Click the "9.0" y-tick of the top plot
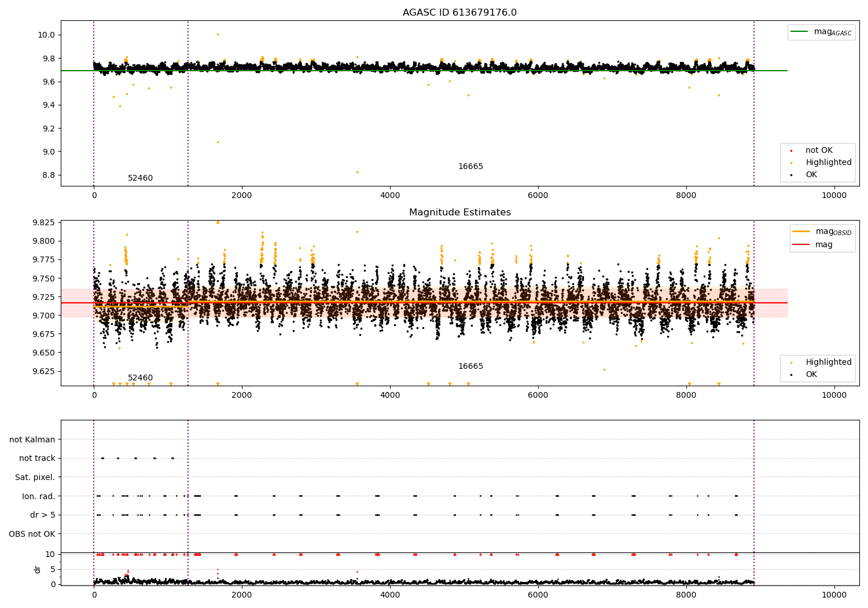The height and width of the screenshot is (608, 868). tap(49, 152)
